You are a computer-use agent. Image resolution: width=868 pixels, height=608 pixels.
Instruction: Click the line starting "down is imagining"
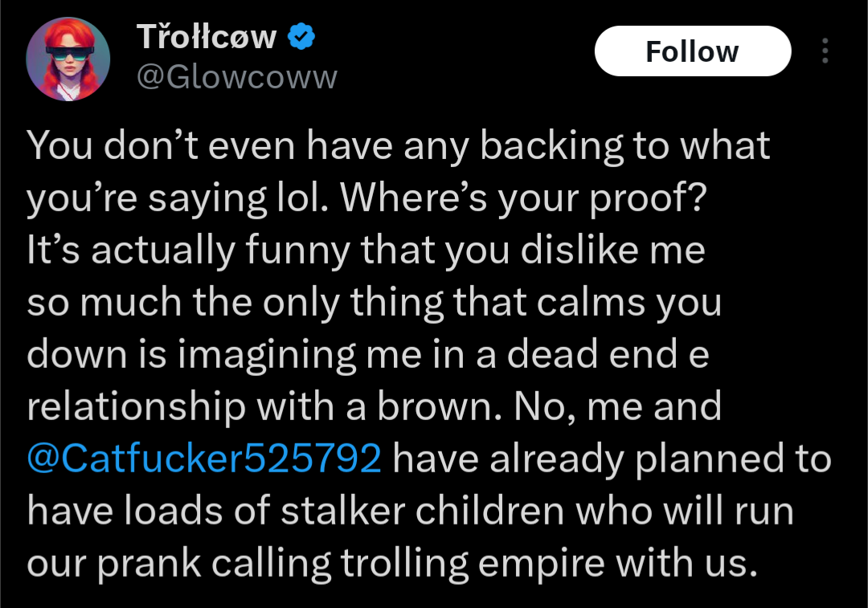point(368,355)
